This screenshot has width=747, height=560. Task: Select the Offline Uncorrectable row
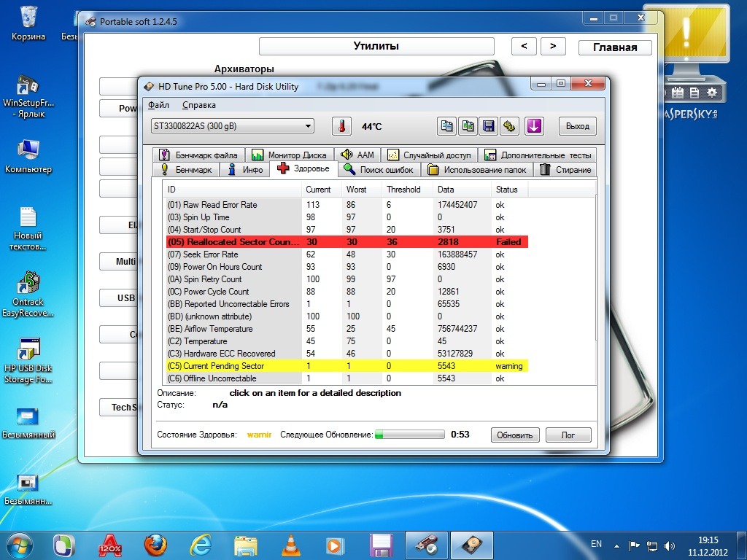point(347,378)
